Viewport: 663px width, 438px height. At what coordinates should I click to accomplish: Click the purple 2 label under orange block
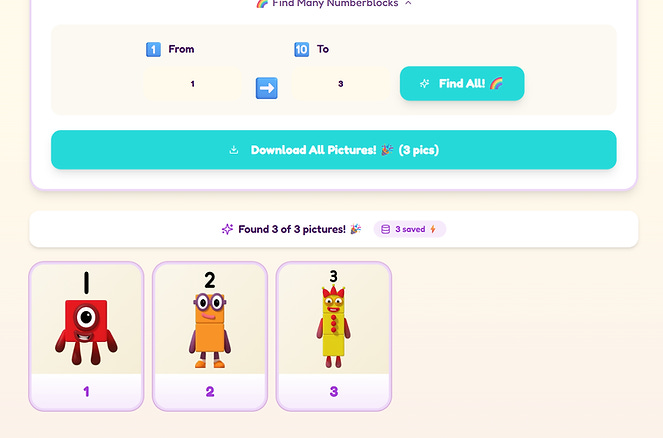(x=210, y=391)
